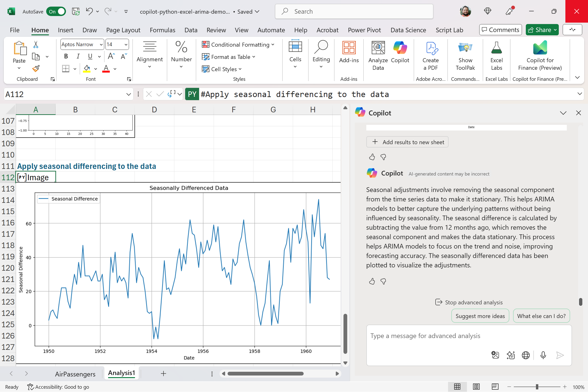The height and width of the screenshot is (392, 588).
Task: Click the thumbs up under the seasonal adjustments reply
Action: tap(372, 282)
